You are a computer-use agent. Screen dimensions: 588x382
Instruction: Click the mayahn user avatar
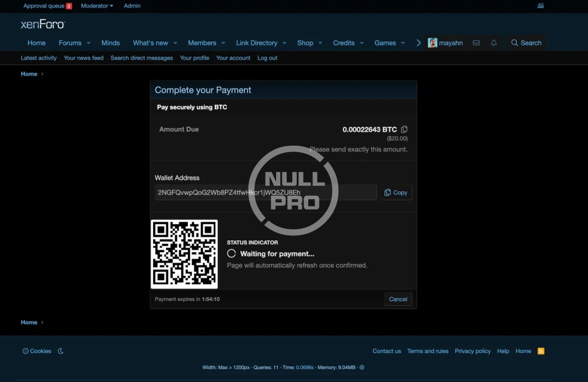pyautogui.click(x=432, y=43)
